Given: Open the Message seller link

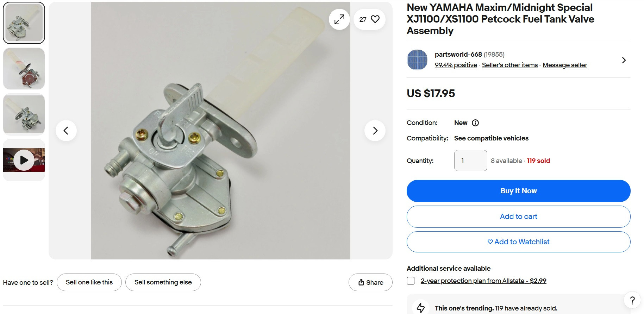Looking at the screenshot, I should (565, 65).
